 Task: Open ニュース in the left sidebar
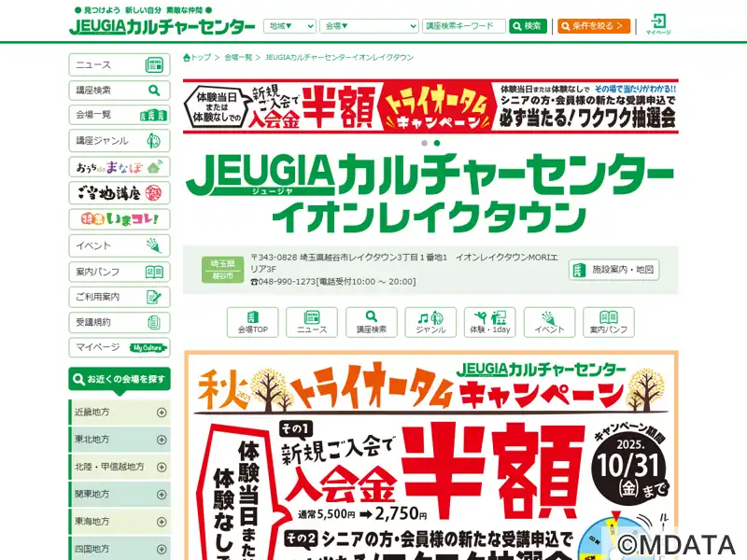[120, 65]
